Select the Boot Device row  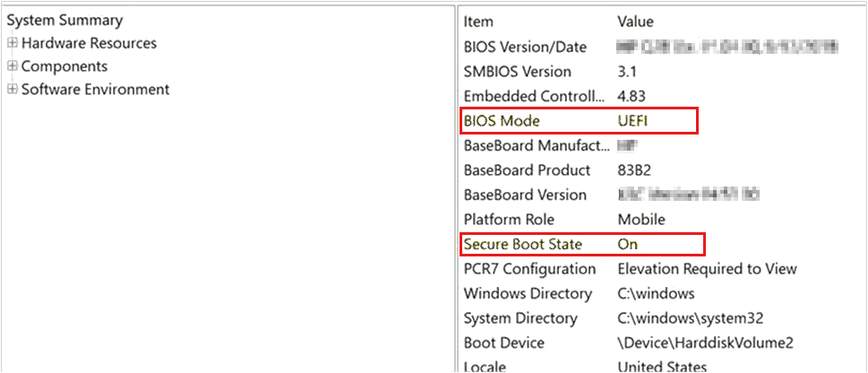pyautogui.click(x=504, y=343)
